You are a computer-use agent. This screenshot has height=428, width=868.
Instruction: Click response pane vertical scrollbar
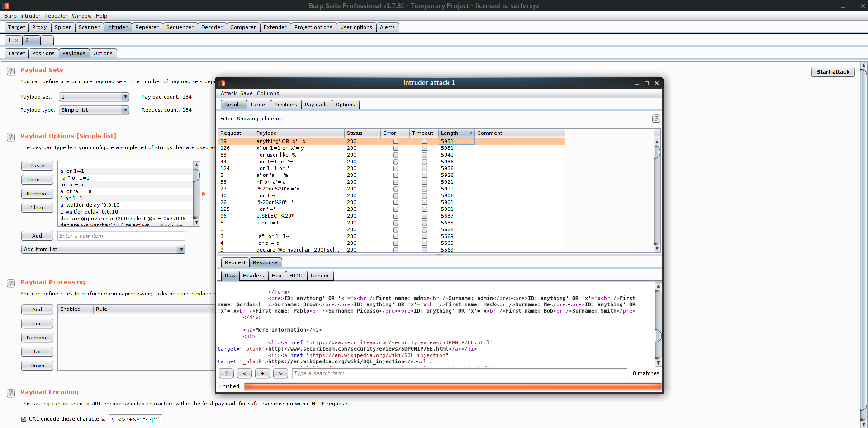point(658,324)
